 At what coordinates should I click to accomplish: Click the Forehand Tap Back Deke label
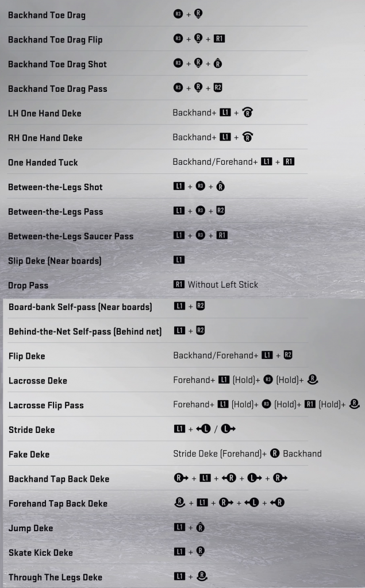(58, 504)
